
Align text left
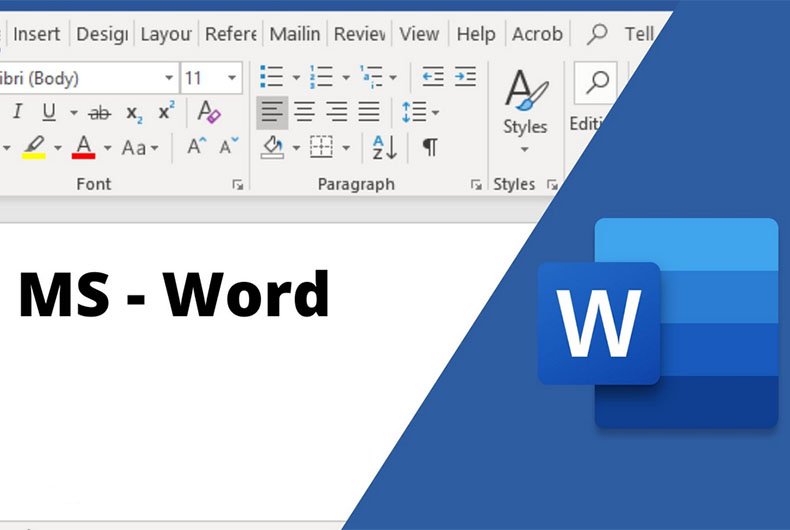(x=272, y=112)
